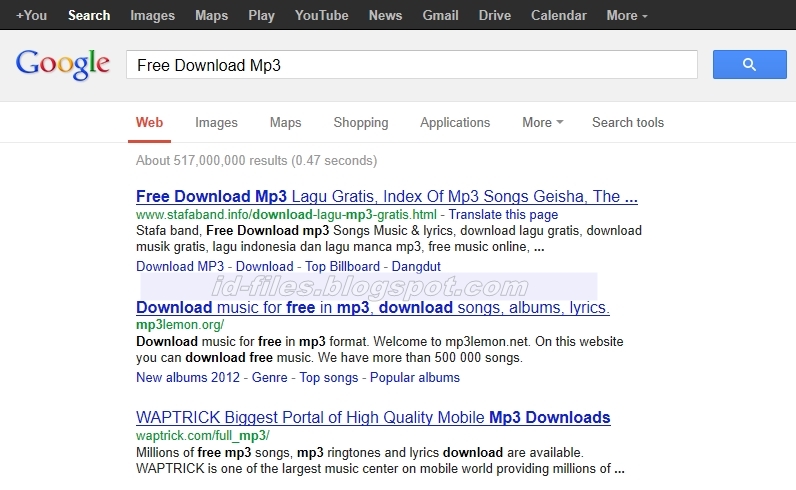Select Search in the top black bar
Image resolution: width=796 pixels, height=490 pixels.
click(x=89, y=15)
